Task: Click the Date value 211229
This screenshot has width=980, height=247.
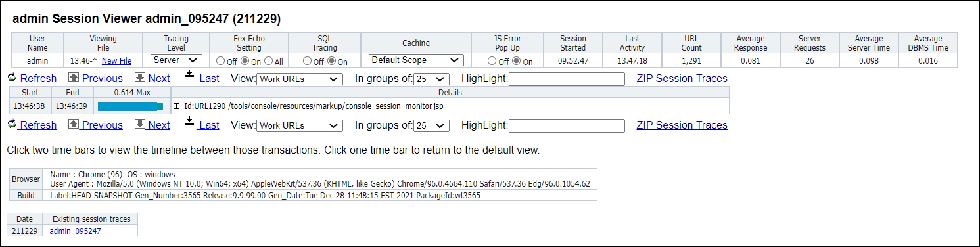Action: click(x=25, y=231)
